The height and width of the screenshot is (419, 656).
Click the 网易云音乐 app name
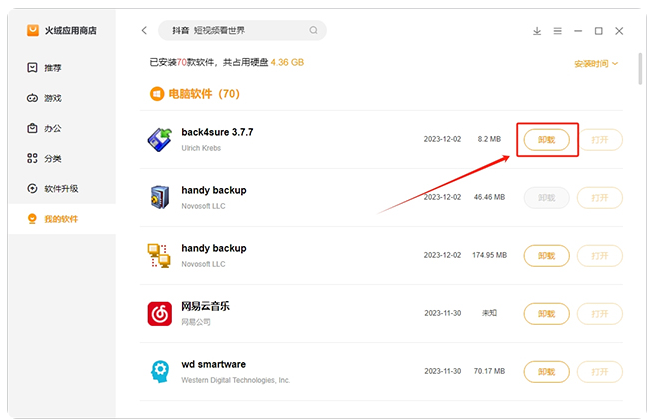(205, 306)
